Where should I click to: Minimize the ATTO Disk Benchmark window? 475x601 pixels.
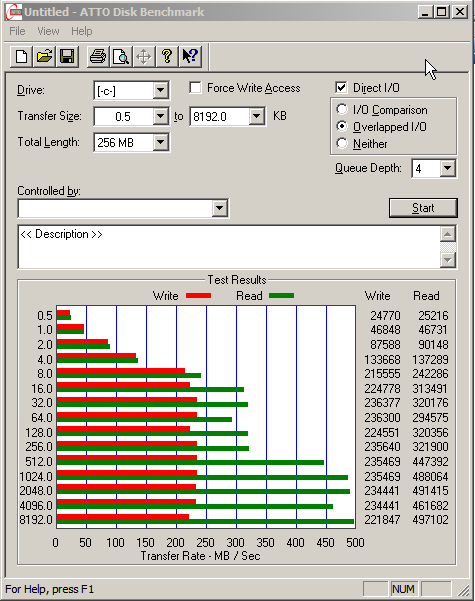tap(424, 12)
